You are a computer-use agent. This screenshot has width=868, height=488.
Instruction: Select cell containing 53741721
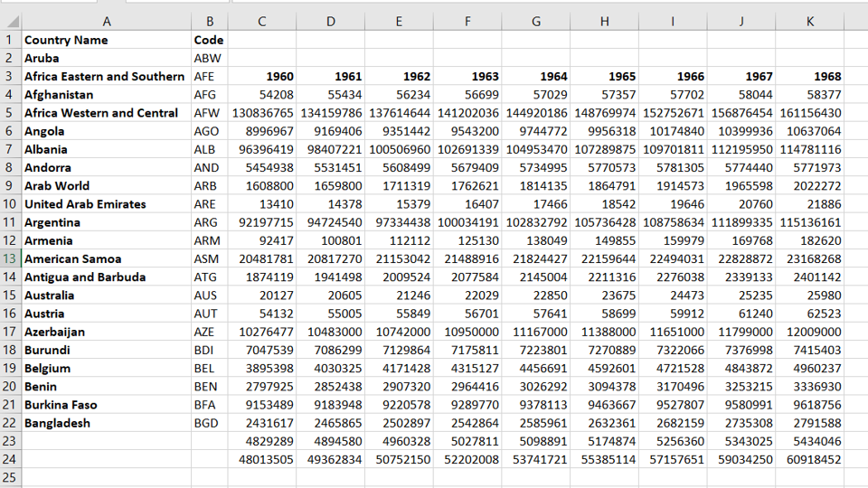coord(536,460)
